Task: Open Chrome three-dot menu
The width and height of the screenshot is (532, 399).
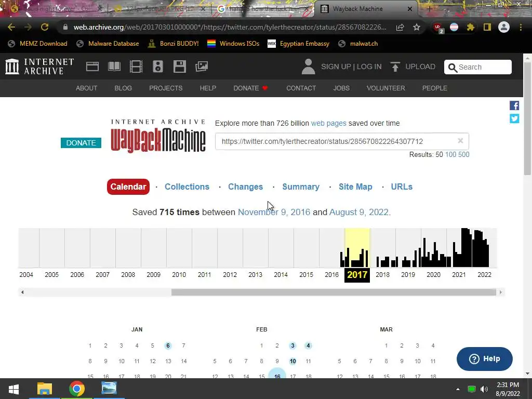Action: pos(521,27)
